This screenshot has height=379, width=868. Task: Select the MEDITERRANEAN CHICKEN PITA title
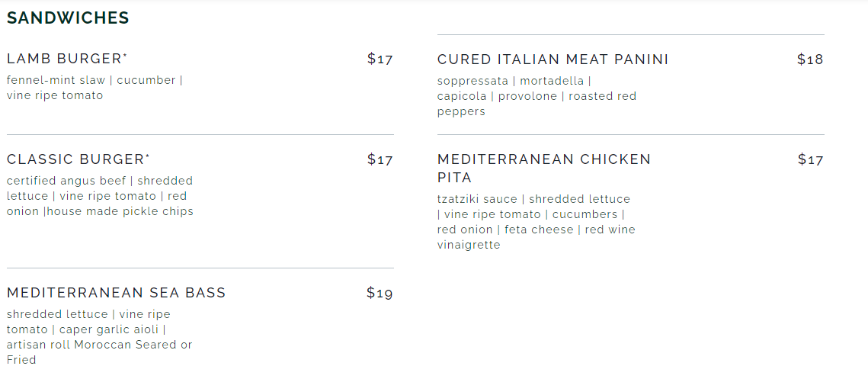pyautogui.click(x=543, y=168)
